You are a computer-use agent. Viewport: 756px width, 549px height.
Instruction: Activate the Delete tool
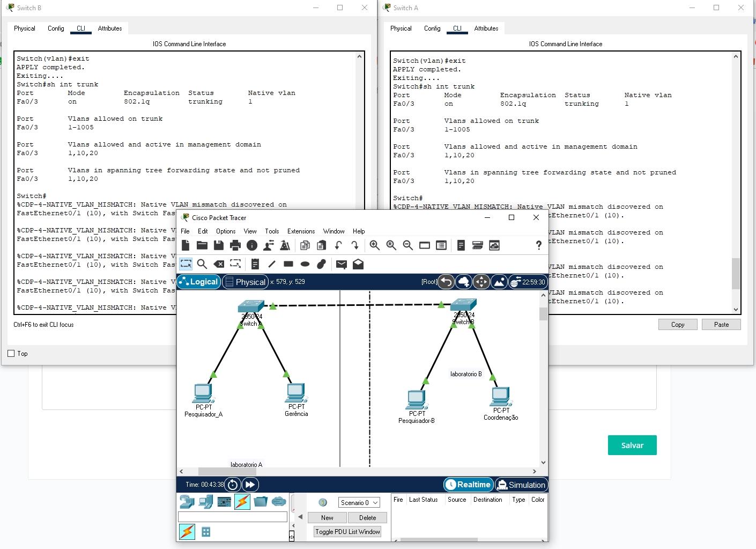click(219, 263)
